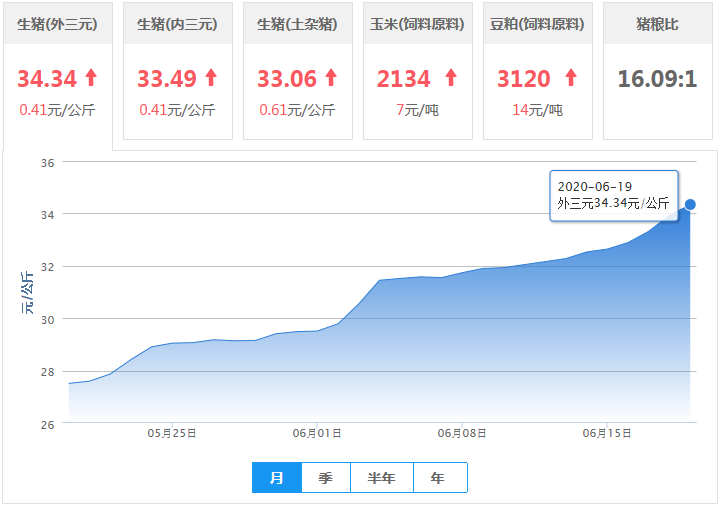The width and height of the screenshot is (721, 509).
Task: Open the 生猪(土杂猪) price tab
Action: [x=298, y=23]
